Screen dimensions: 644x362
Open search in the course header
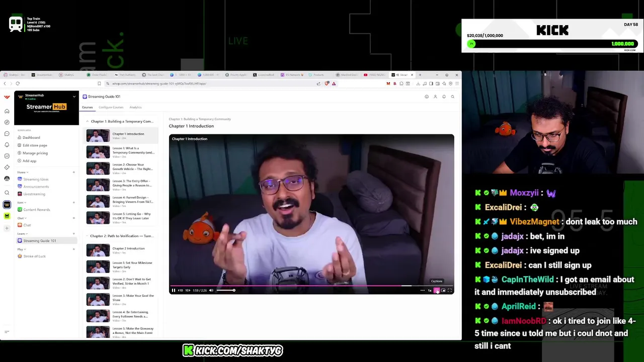(452, 97)
